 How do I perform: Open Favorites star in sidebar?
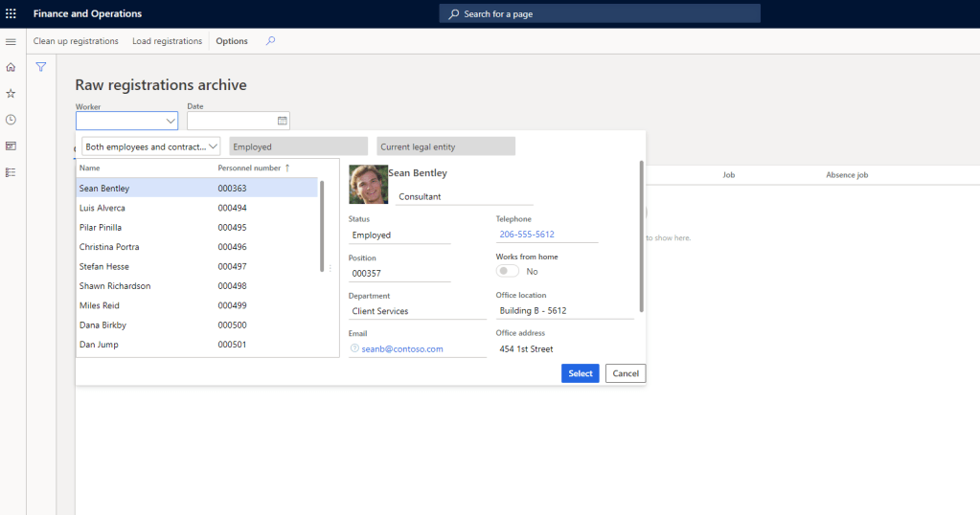click(x=11, y=94)
